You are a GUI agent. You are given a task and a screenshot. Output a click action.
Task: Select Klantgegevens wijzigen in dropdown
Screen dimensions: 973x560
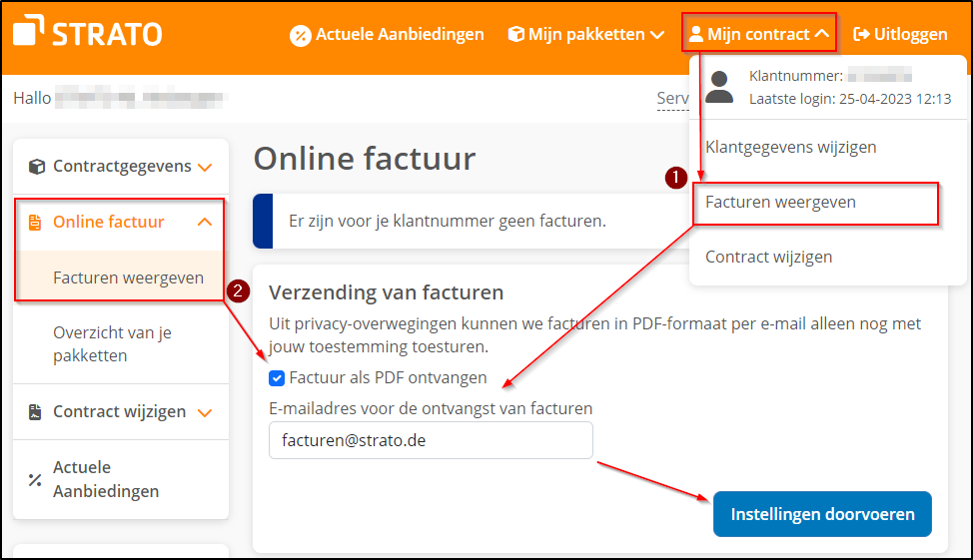point(791,147)
